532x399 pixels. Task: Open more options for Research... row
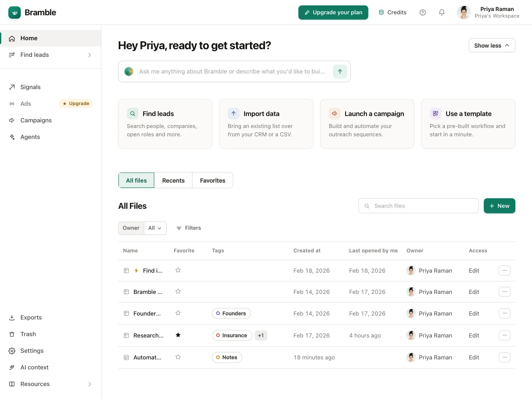504,335
